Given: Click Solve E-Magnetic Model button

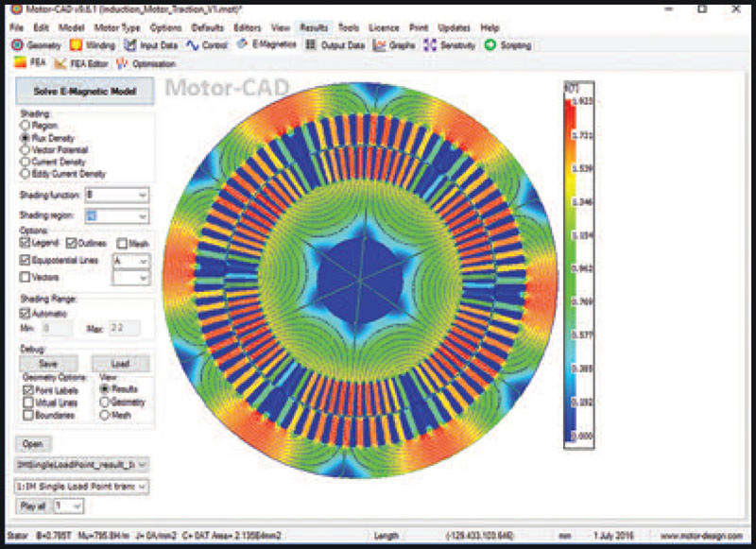Looking at the screenshot, I should (x=85, y=91).
